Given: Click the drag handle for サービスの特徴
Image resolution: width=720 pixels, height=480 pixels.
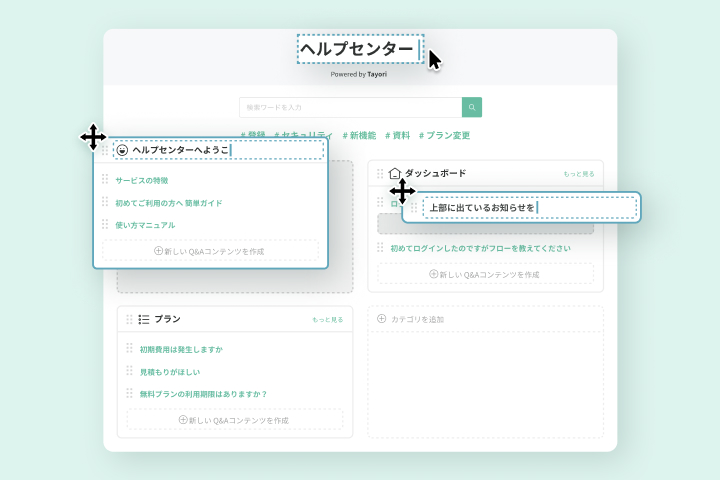Looking at the screenshot, I should [104, 180].
